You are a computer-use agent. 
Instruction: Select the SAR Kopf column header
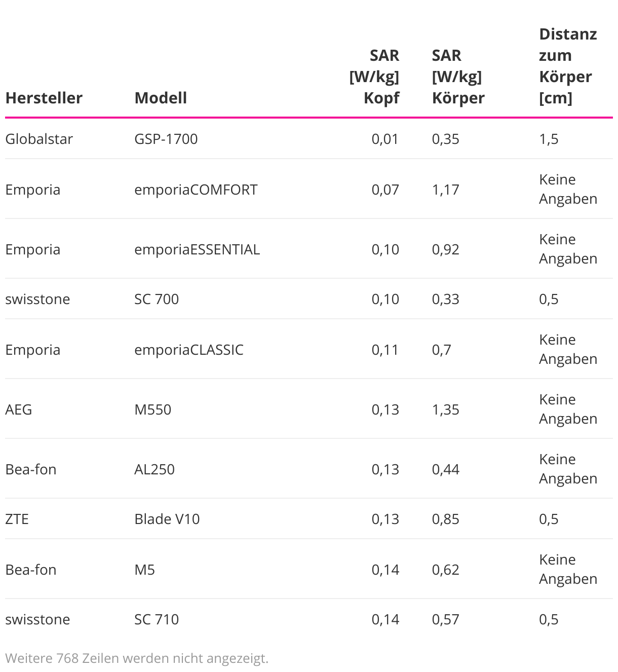coord(375,77)
